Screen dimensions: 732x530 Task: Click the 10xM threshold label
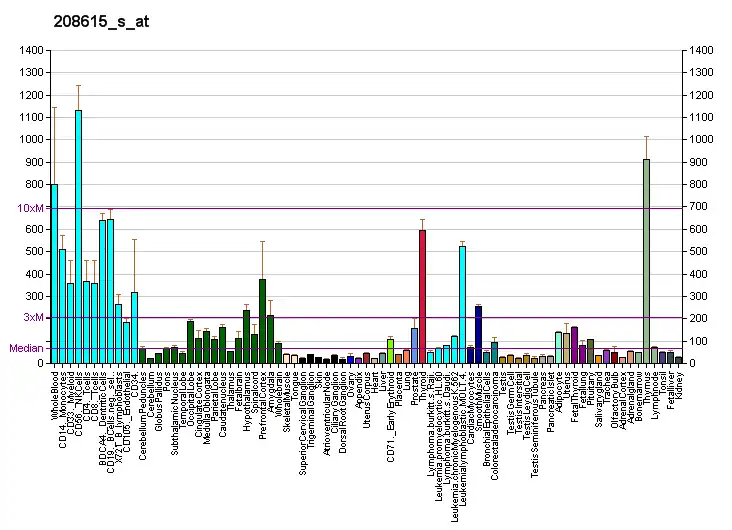click(31, 208)
